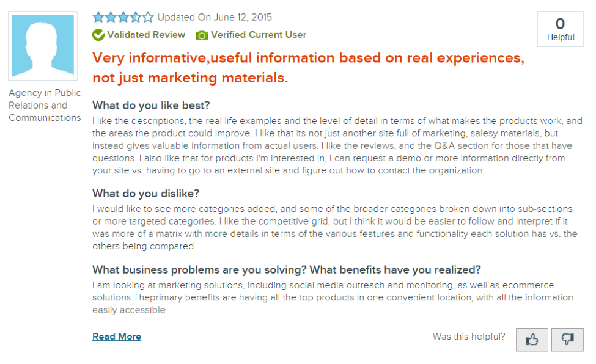This screenshot has width=596, height=364.
Task: Click the third rating star
Action: coord(123,17)
